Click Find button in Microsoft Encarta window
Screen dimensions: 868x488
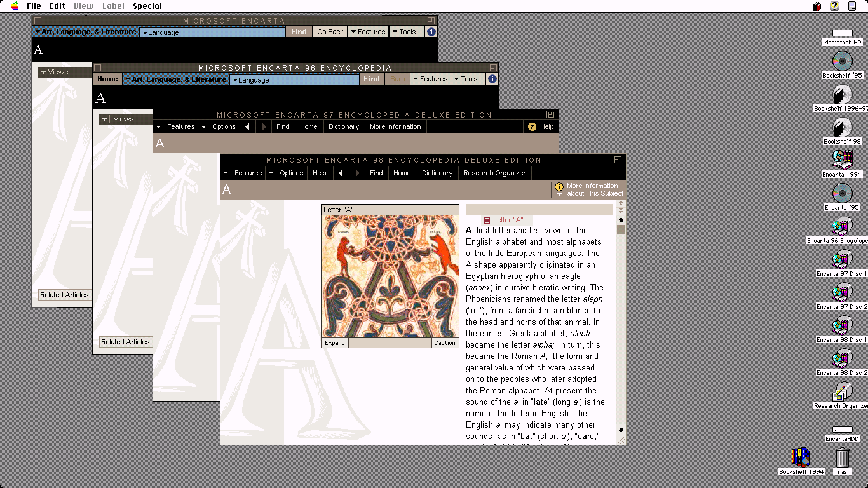coord(299,32)
